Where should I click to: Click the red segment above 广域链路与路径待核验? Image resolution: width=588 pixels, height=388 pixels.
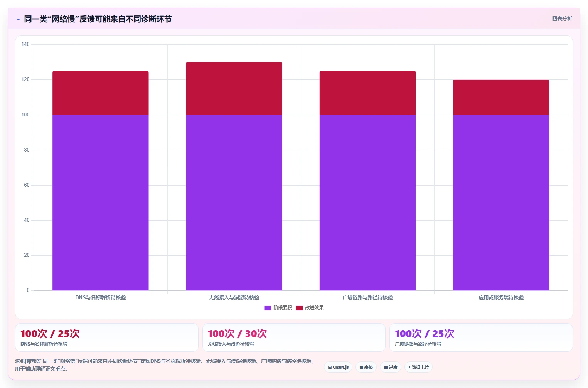(x=367, y=93)
